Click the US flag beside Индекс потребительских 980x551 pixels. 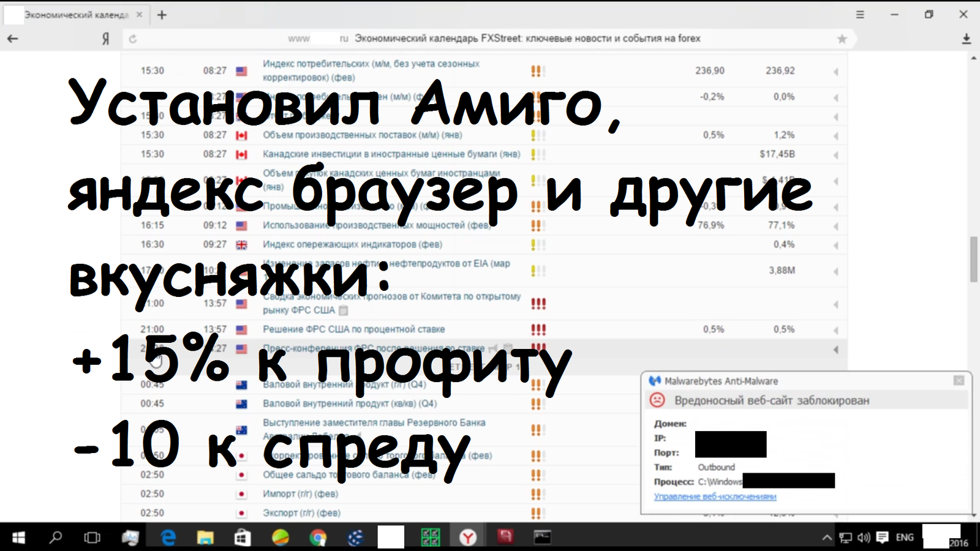(x=242, y=71)
